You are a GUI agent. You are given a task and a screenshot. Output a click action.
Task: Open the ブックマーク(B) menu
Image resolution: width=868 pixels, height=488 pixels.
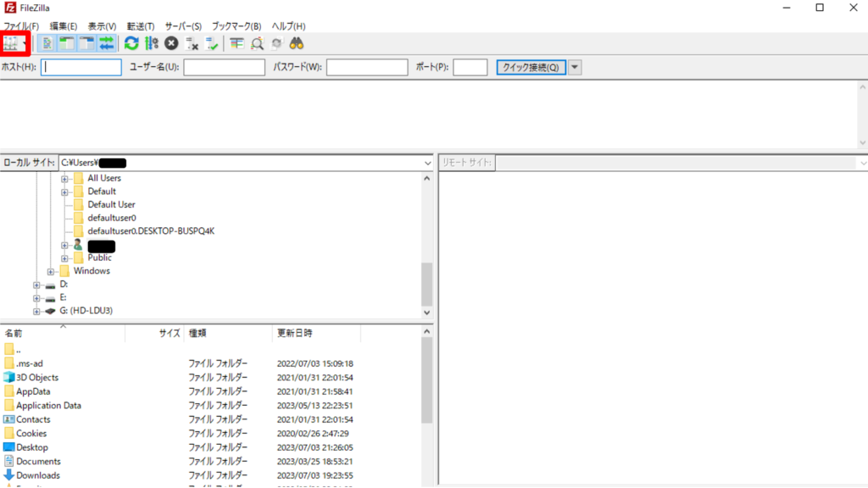(236, 26)
